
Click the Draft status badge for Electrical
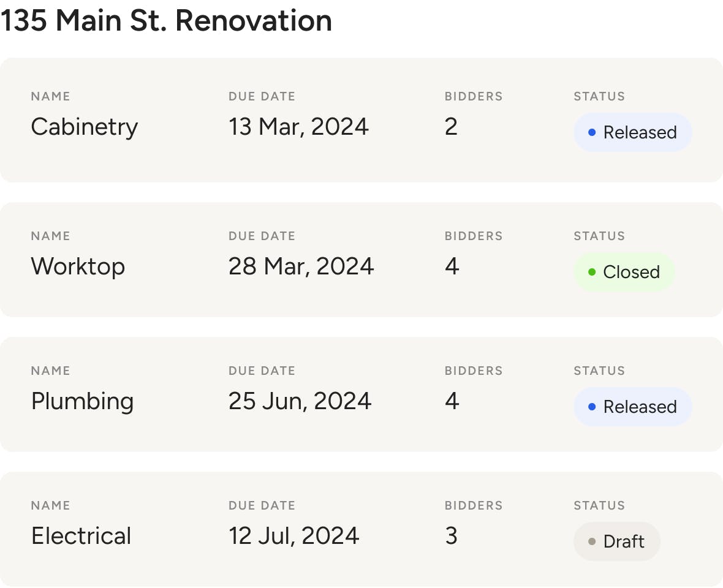click(x=617, y=541)
